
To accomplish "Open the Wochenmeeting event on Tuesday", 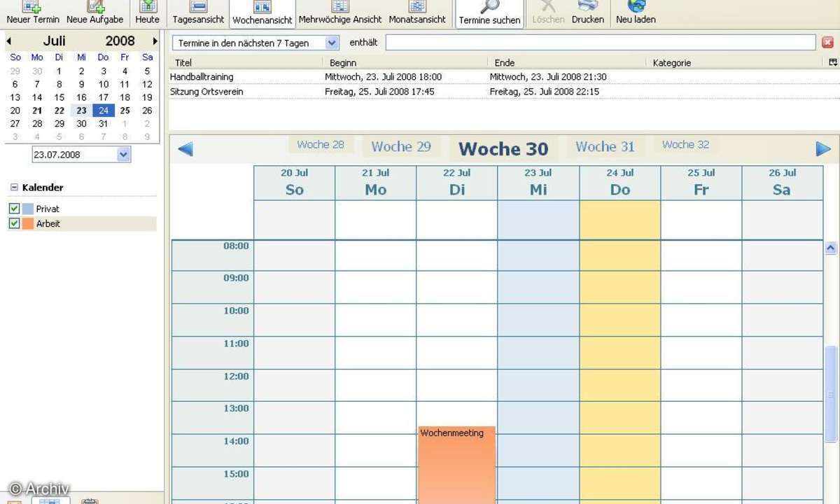I will (x=457, y=465).
